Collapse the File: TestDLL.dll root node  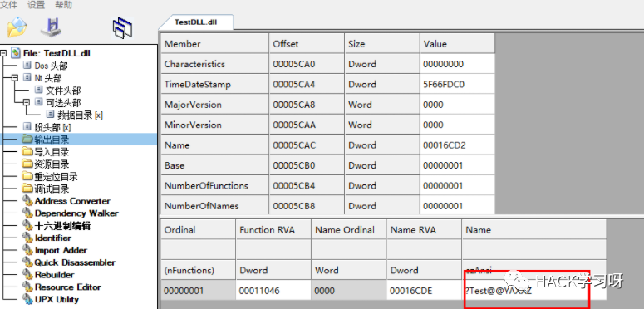3,53
